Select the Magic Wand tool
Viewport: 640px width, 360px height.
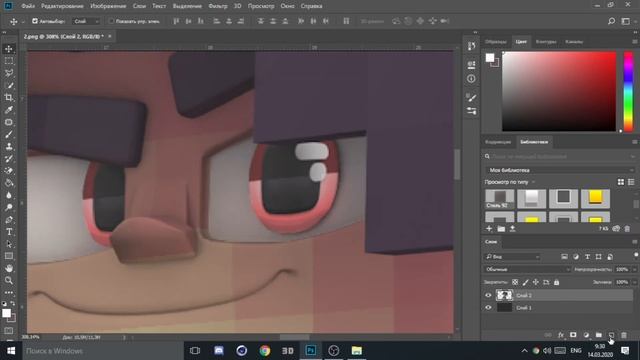tap(9, 86)
